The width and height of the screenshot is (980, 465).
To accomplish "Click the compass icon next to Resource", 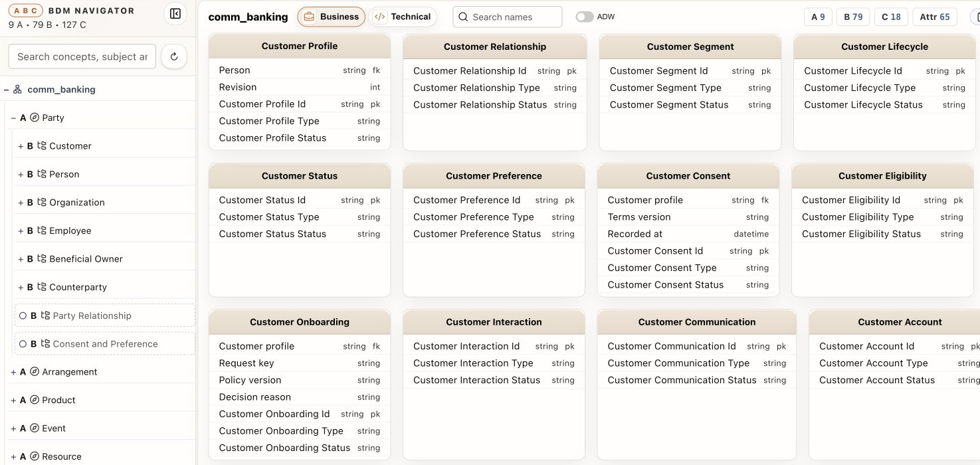I will 35,456.
